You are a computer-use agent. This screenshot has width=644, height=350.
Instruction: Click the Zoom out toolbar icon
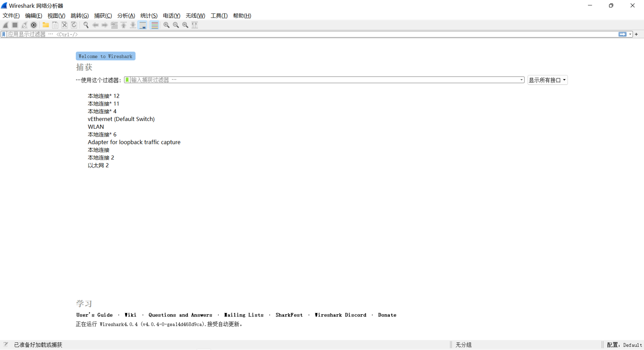tap(176, 25)
